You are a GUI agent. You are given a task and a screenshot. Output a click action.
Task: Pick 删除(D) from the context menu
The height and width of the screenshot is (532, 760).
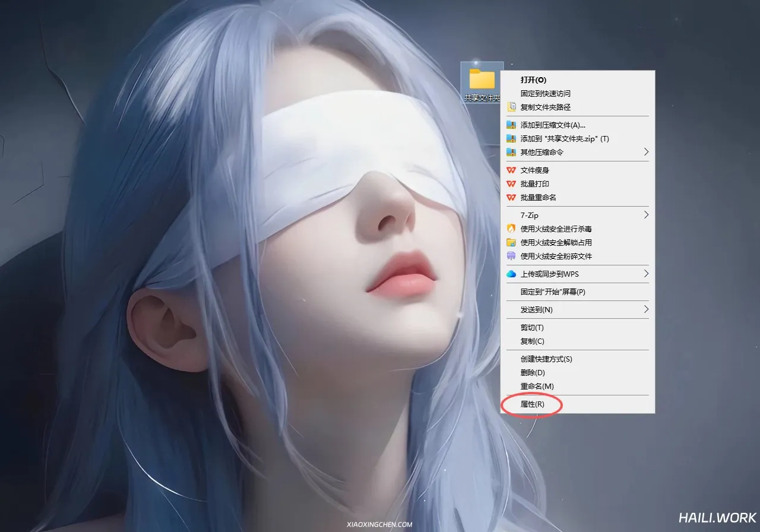[533, 373]
